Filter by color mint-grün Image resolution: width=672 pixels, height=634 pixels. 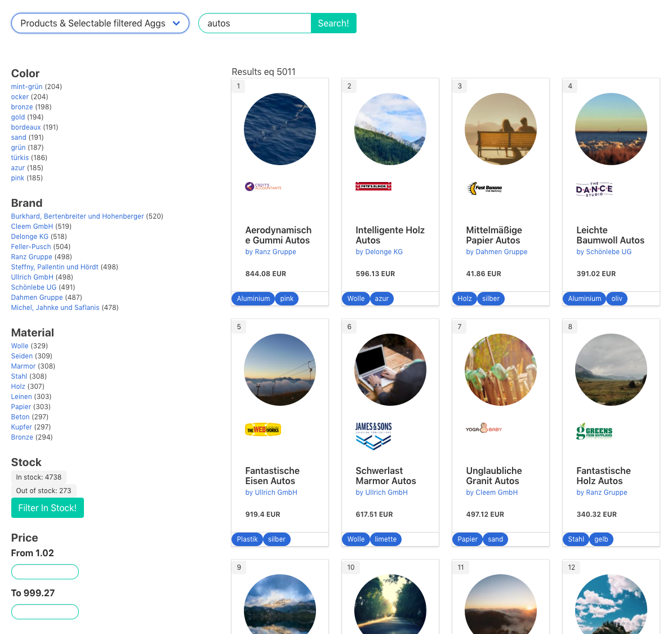pyautogui.click(x=26, y=87)
